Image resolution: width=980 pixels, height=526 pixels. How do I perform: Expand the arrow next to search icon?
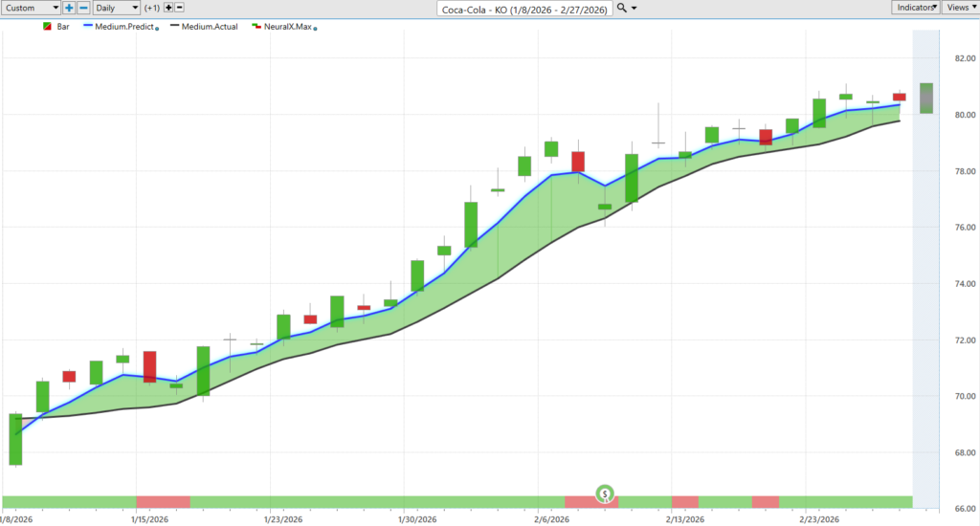(x=634, y=8)
